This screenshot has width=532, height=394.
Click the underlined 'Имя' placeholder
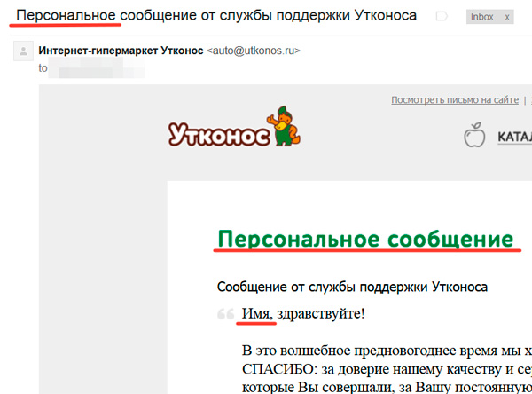coord(255,313)
